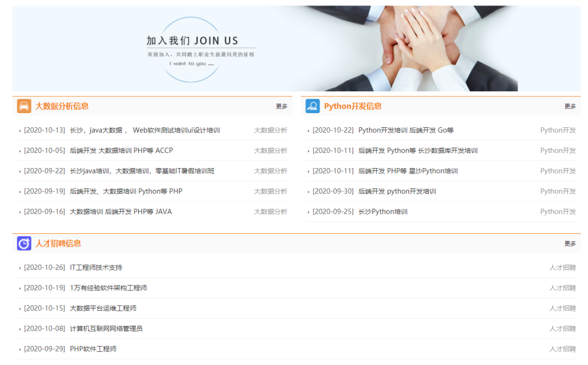This screenshot has height=365, width=588.
Task: Click 人才招聘 tag on the 2020-10-08 row
Action: [562, 329]
